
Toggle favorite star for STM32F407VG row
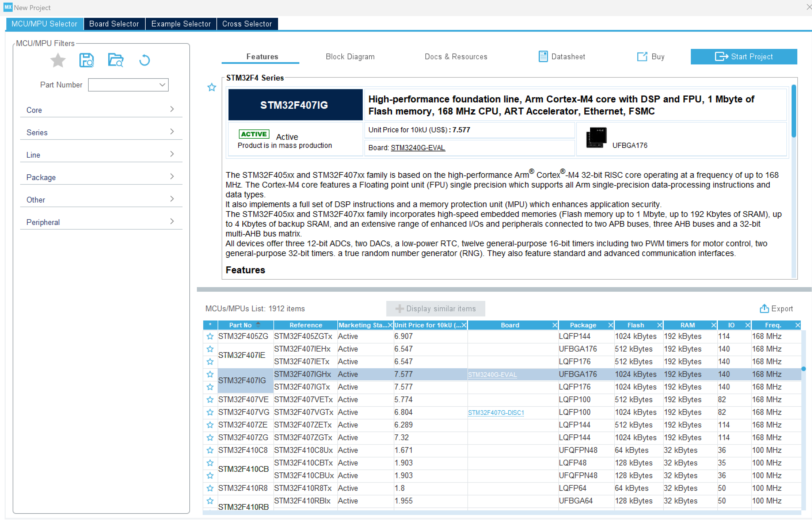(x=210, y=413)
